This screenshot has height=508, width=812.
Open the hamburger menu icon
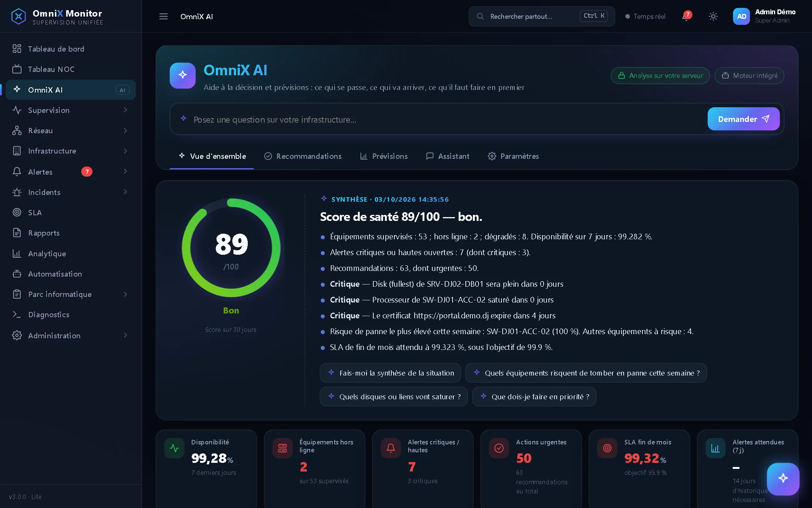coord(163,17)
